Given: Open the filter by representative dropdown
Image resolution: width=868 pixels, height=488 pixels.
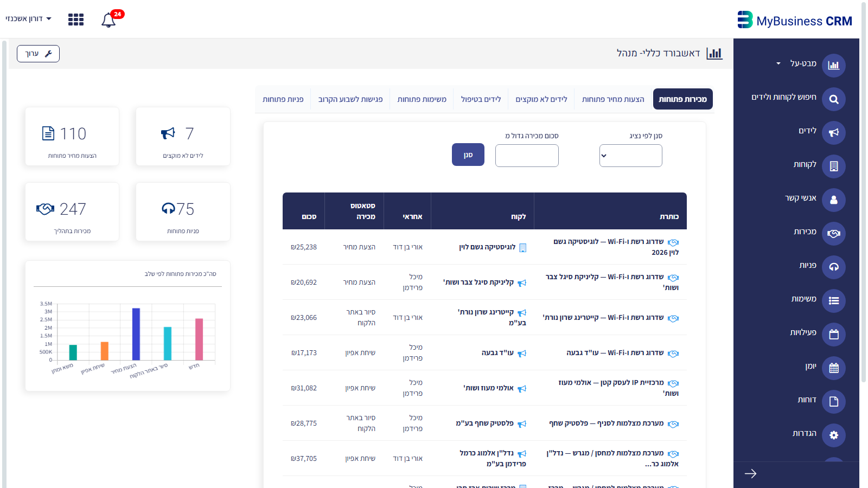Looking at the screenshot, I should pos(630,156).
